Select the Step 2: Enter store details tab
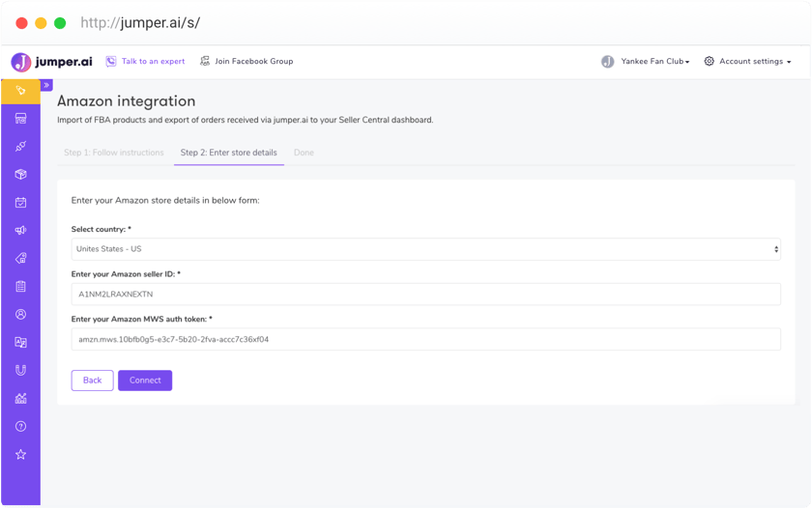 pos(229,153)
